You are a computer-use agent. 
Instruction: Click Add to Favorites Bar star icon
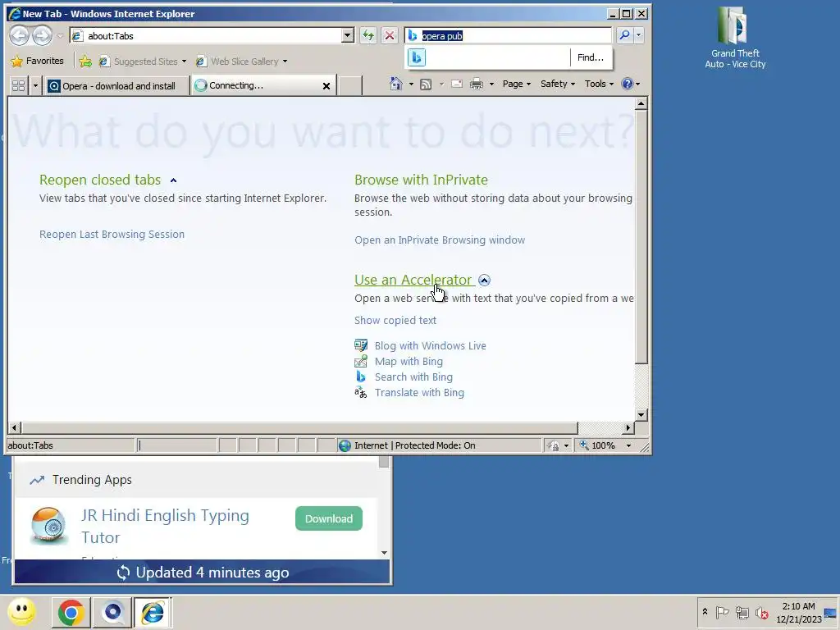coord(85,61)
